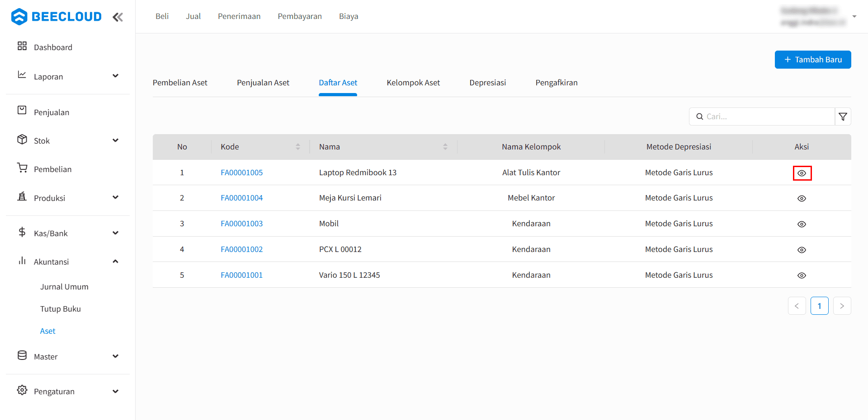Click the Tambah Baru button
868x420 pixels.
click(813, 60)
